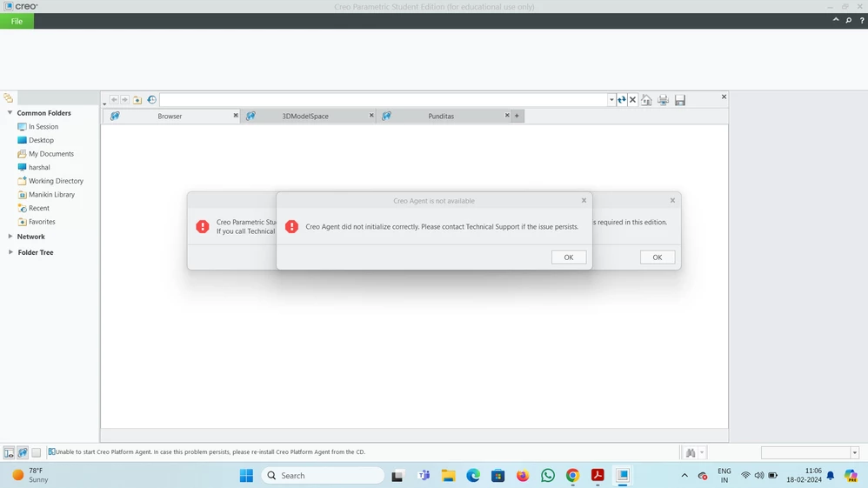Click the folder navigator icon above Common Folders
Screen dimensions: 868x488
click(x=9, y=98)
